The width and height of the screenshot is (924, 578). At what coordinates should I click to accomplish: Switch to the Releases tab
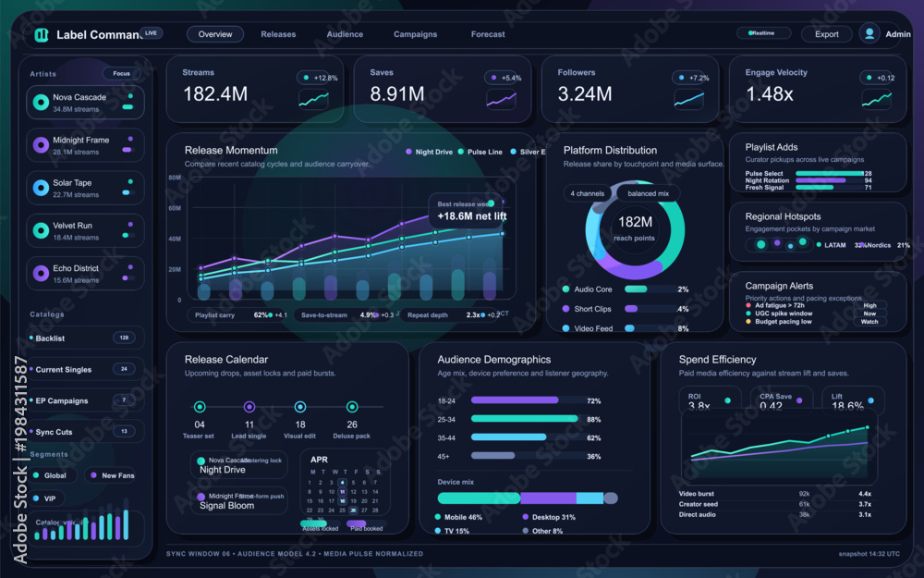coord(278,34)
